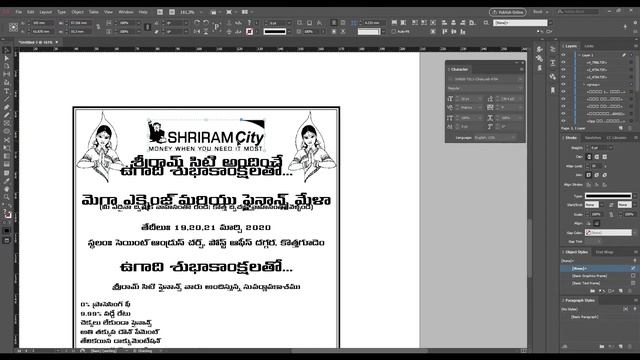Click the rotate 90° clockwise icon
The height and width of the screenshot is (360, 640).
(x=197, y=23)
